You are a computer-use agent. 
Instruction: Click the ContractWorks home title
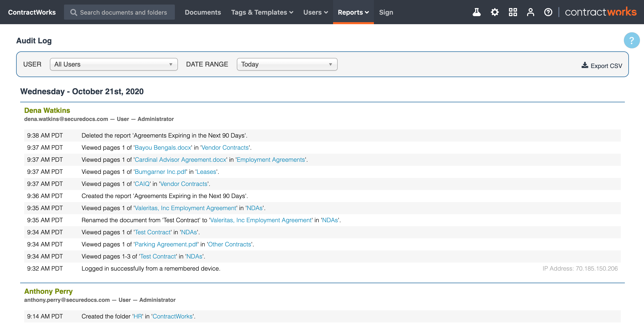pyautogui.click(x=32, y=12)
